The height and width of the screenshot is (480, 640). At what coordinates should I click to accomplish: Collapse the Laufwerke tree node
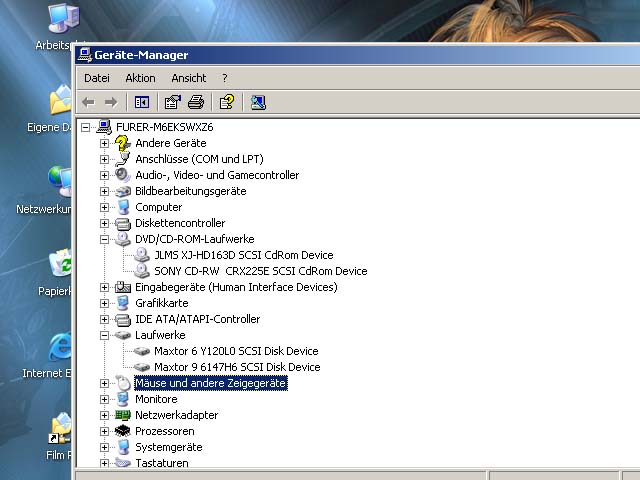pos(104,335)
